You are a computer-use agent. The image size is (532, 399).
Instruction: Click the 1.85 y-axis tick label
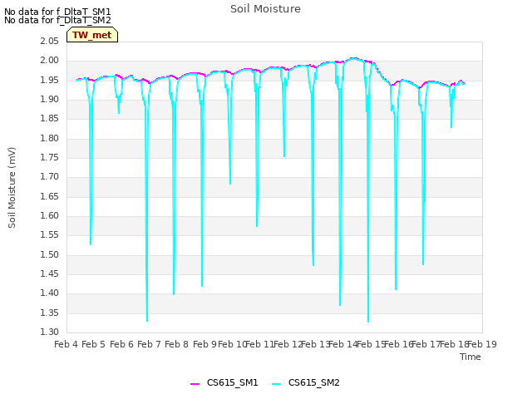[x=49, y=119]
